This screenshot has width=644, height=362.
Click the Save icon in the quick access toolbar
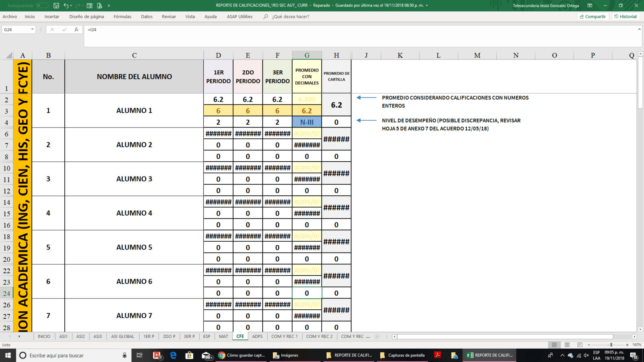56,6
